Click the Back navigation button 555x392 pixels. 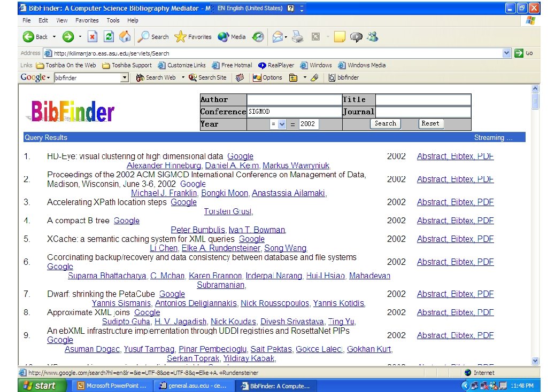point(35,37)
